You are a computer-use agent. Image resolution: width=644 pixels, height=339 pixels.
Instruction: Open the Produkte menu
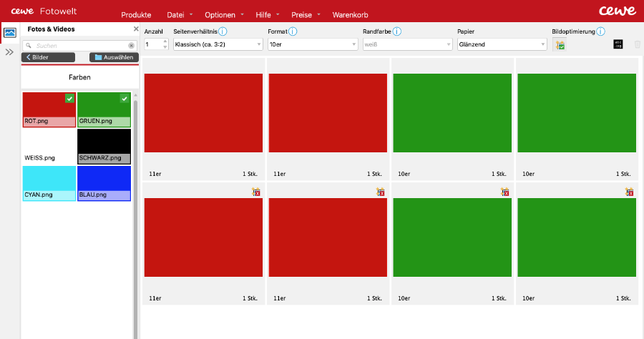click(136, 15)
